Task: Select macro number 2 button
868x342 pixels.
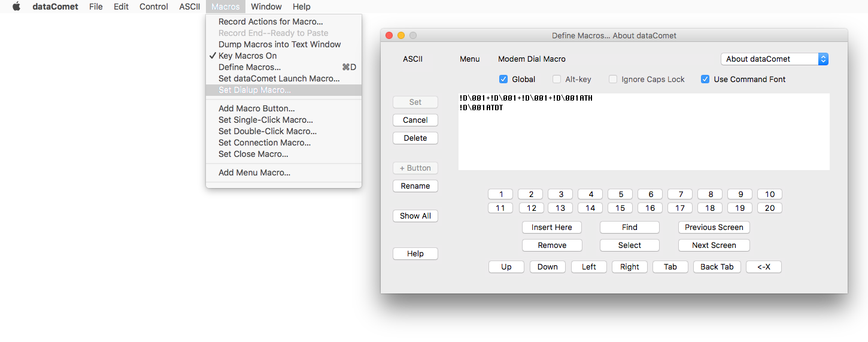Action: 531,194
